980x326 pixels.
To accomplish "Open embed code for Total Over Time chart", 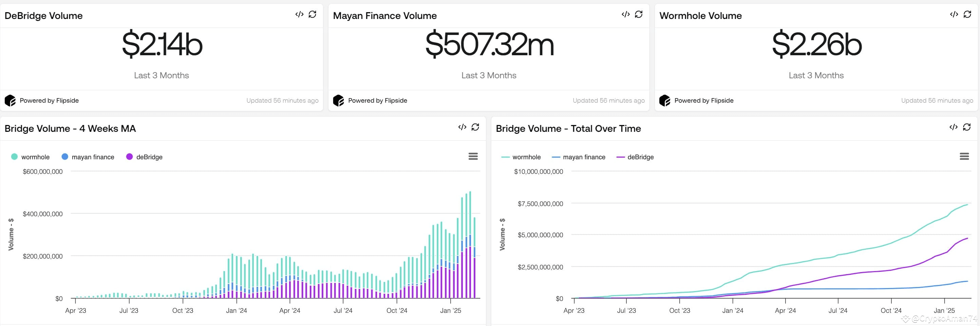I will (954, 127).
